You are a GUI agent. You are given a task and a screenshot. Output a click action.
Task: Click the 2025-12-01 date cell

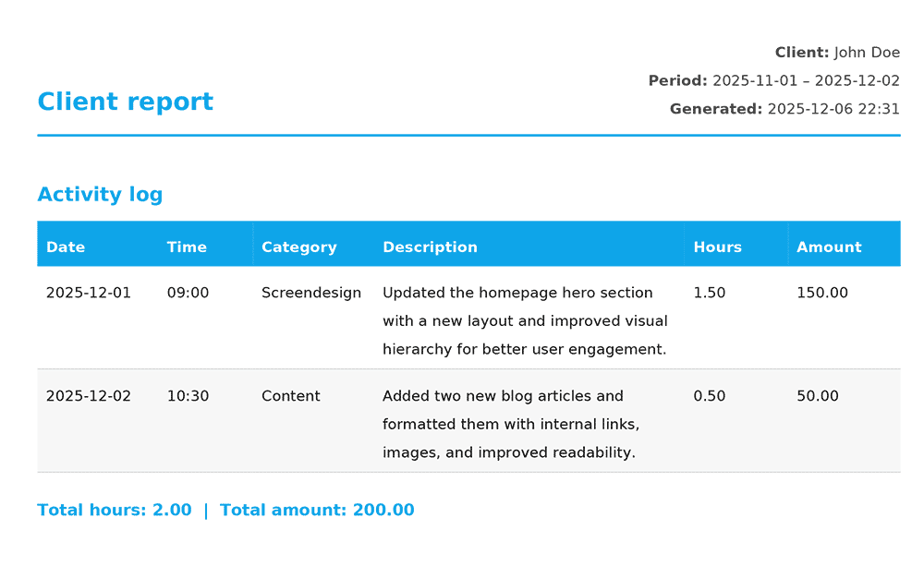coord(89,292)
